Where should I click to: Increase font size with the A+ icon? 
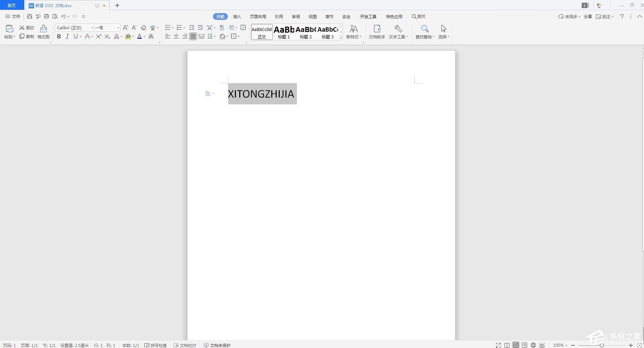[125, 28]
